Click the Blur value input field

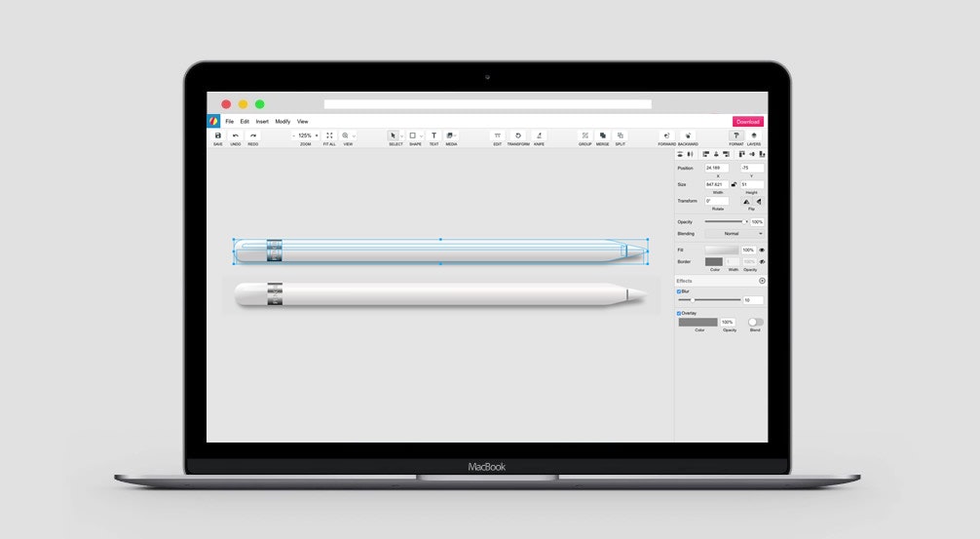coord(753,300)
